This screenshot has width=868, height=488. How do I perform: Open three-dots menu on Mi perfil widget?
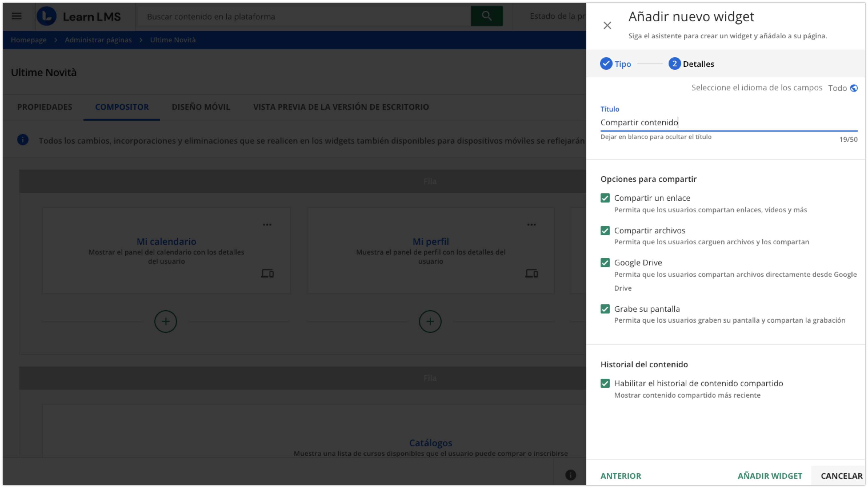click(531, 225)
